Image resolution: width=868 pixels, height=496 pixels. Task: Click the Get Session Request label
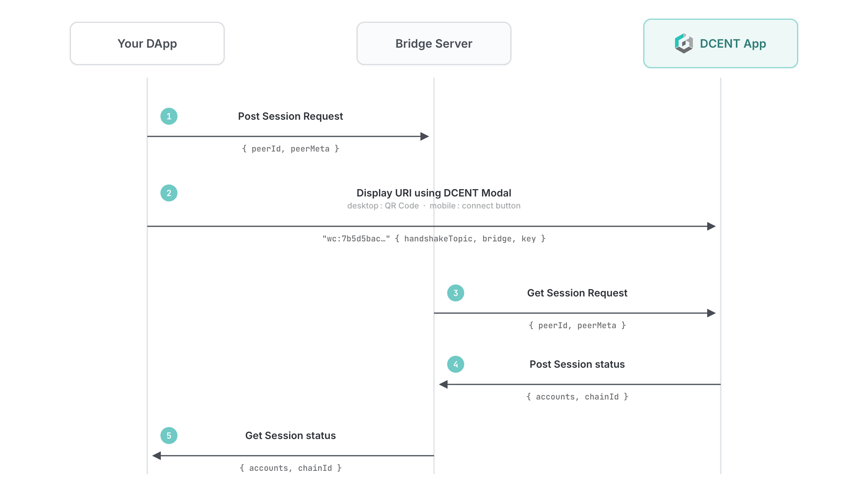pos(577,293)
